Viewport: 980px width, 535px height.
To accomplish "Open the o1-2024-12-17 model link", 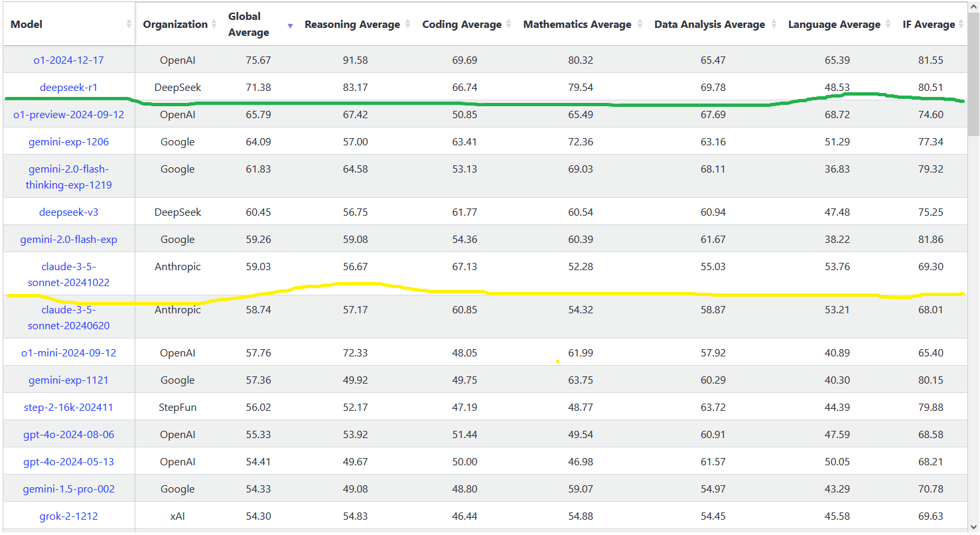I will pyautogui.click(x=68, y=60).
